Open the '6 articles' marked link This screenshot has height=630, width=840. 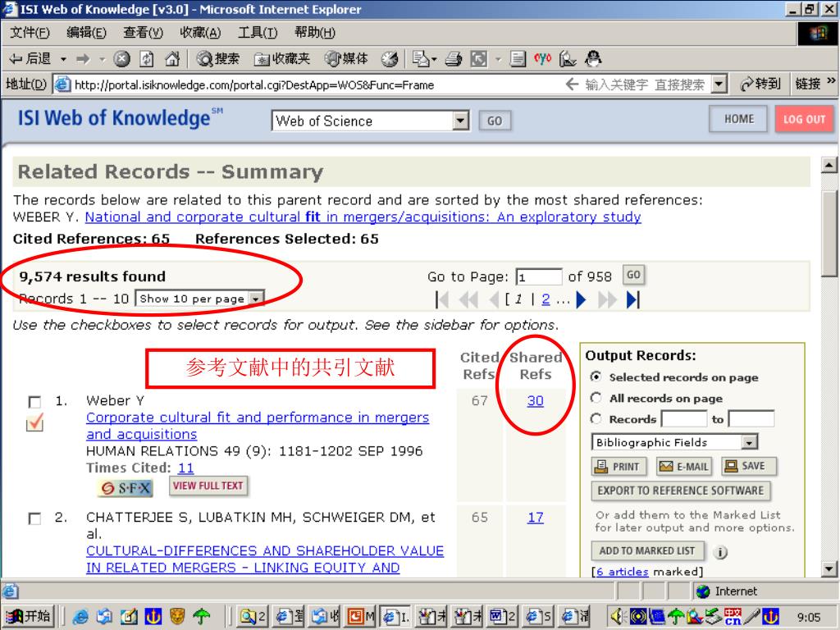tap(623, 572)
